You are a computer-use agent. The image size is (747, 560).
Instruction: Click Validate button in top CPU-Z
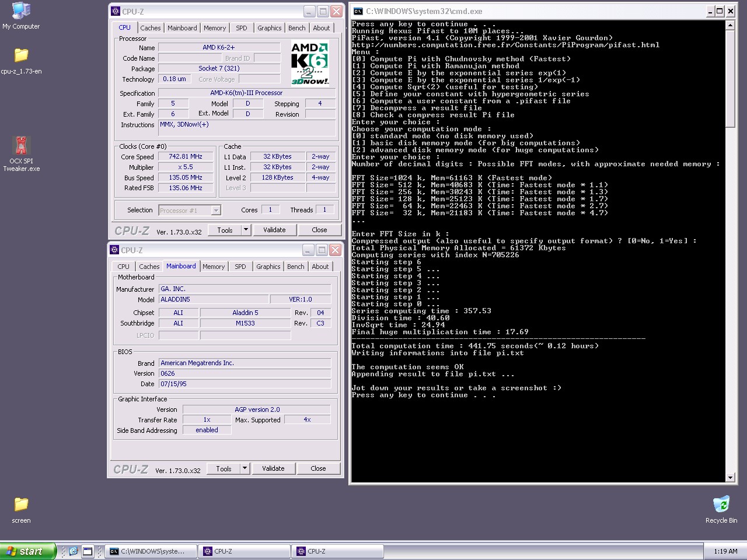pos(274,230)
